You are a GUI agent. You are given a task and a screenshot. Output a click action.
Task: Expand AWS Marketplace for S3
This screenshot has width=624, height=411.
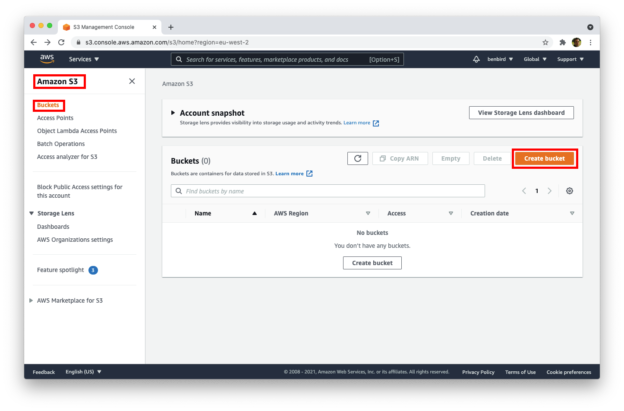tap(31, 300)
